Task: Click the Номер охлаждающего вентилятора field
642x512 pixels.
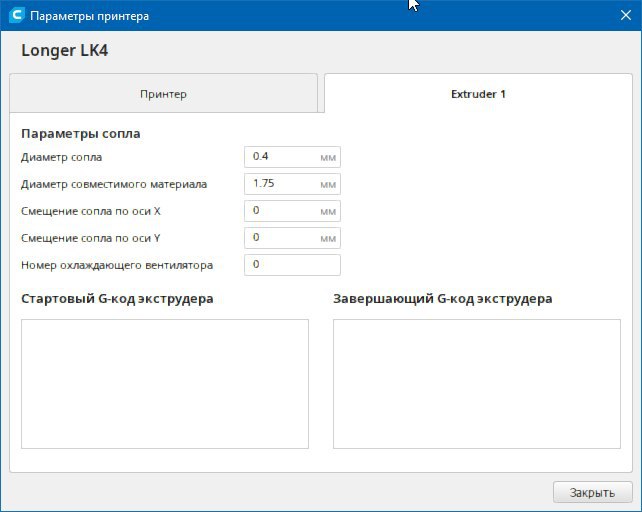Action: click(x=292, y=265)
